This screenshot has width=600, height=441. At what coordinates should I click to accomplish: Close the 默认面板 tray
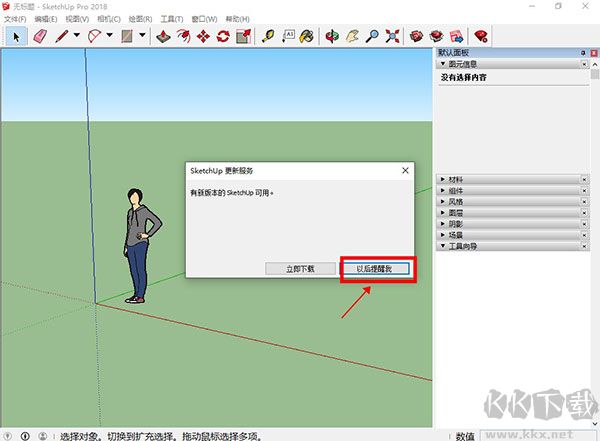pyautogui.click(x=594, y=53)
